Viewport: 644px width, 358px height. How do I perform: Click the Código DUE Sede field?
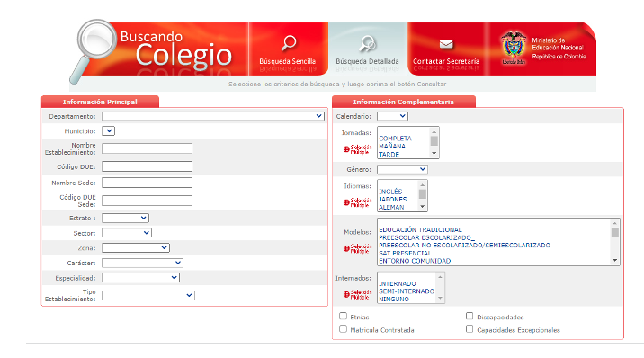[x=147, y=201]
